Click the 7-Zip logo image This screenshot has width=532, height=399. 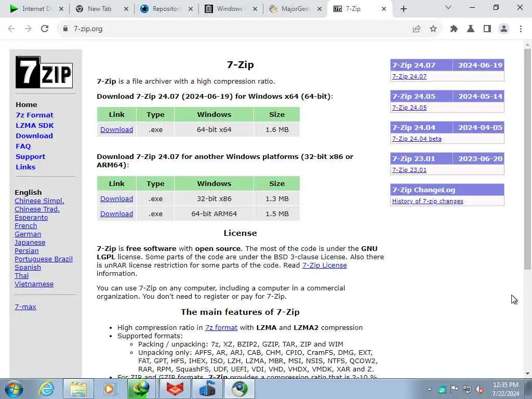click(x=44, y=72)
